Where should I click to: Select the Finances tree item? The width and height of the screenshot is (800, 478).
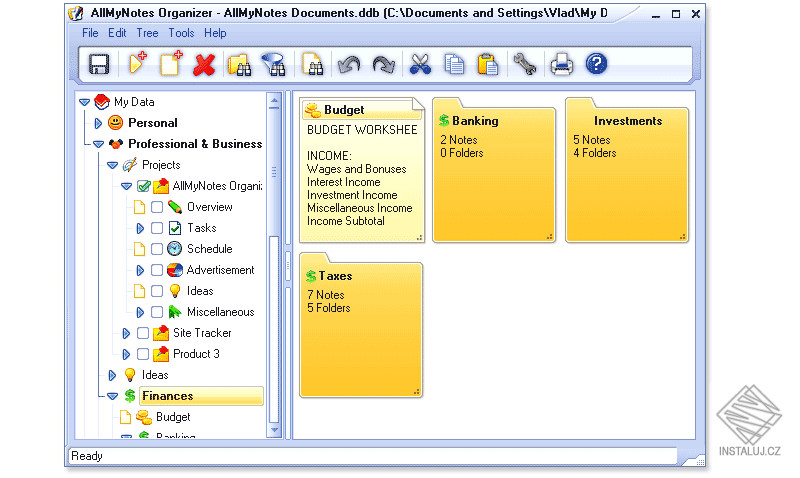(201, 396)
